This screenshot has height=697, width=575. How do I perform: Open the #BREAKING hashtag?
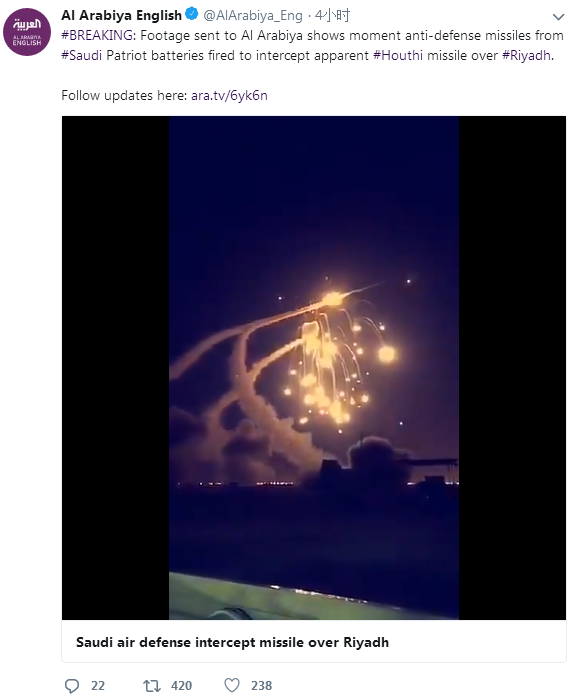[96, 35]
